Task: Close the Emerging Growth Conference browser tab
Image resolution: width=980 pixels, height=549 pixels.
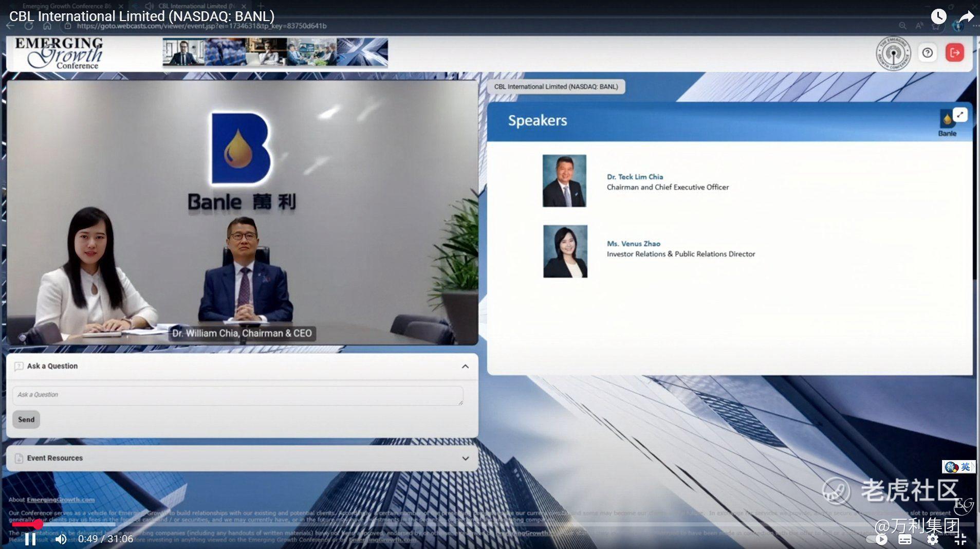Action: (x=121, y=6)
